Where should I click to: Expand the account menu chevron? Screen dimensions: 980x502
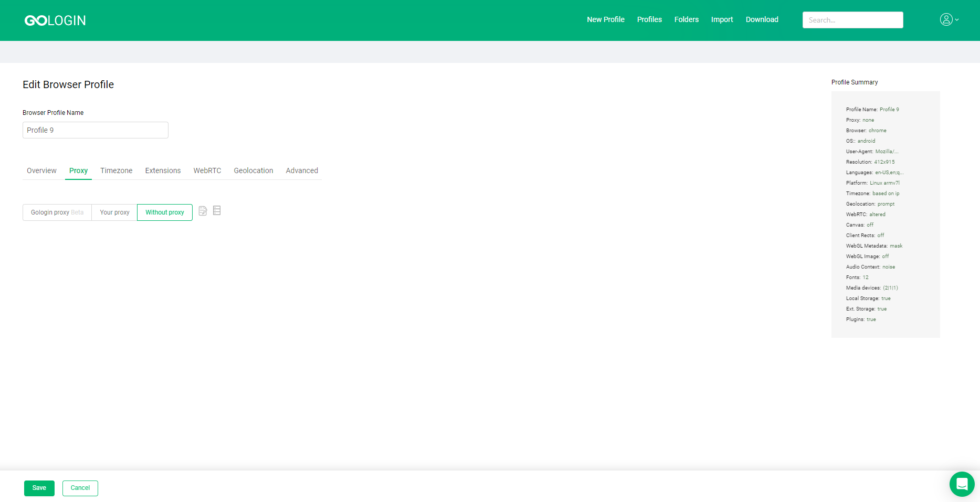coord(957,20)
